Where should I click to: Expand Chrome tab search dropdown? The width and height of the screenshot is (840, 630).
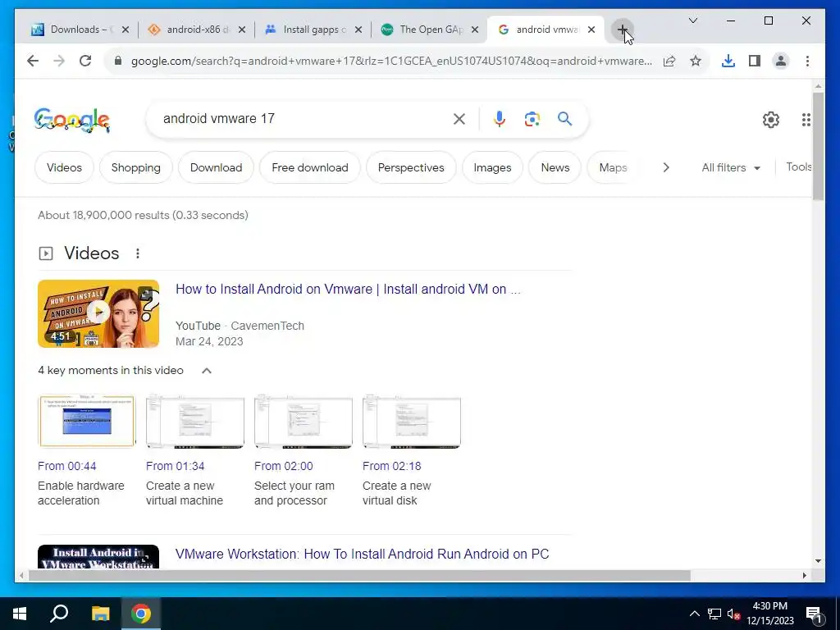692,21
